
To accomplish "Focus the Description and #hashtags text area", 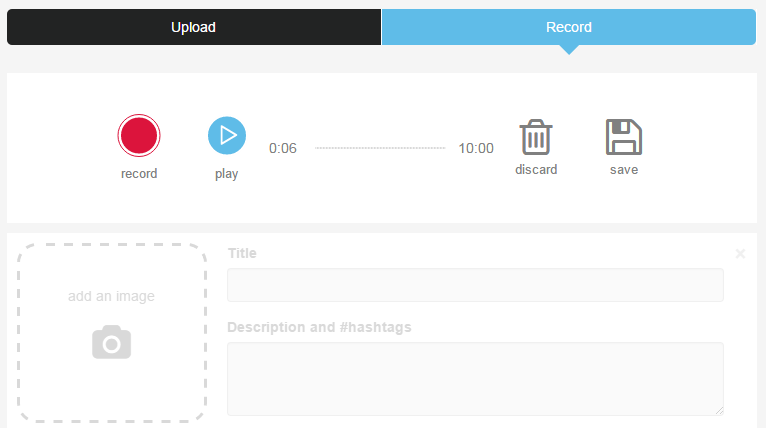I will coord(475,379).
